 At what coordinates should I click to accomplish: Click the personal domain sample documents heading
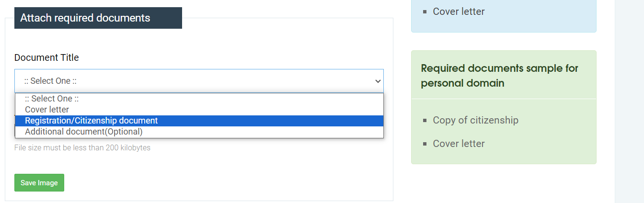[499, 76]
